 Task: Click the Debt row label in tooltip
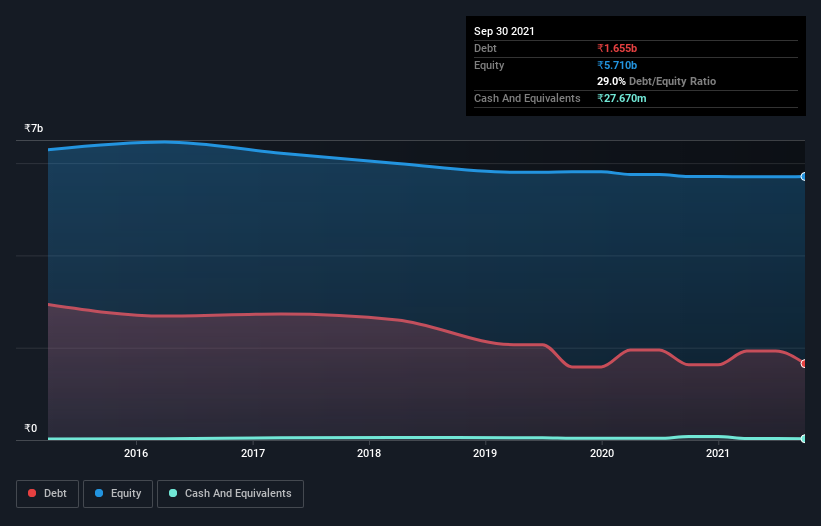coord(485,48)
